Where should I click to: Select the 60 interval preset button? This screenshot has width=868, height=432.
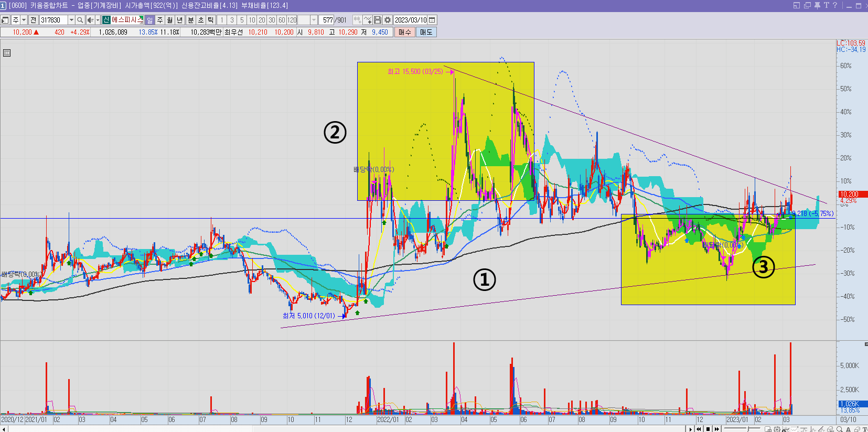(x=282, y=20)
